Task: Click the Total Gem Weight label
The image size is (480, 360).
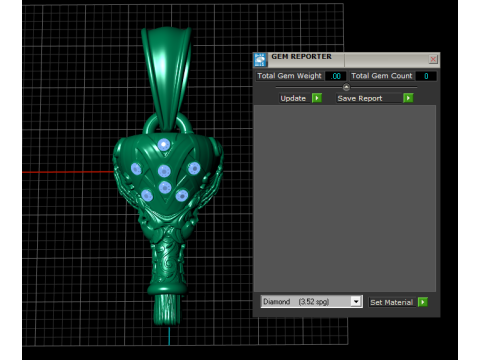Action: (289, 76)
